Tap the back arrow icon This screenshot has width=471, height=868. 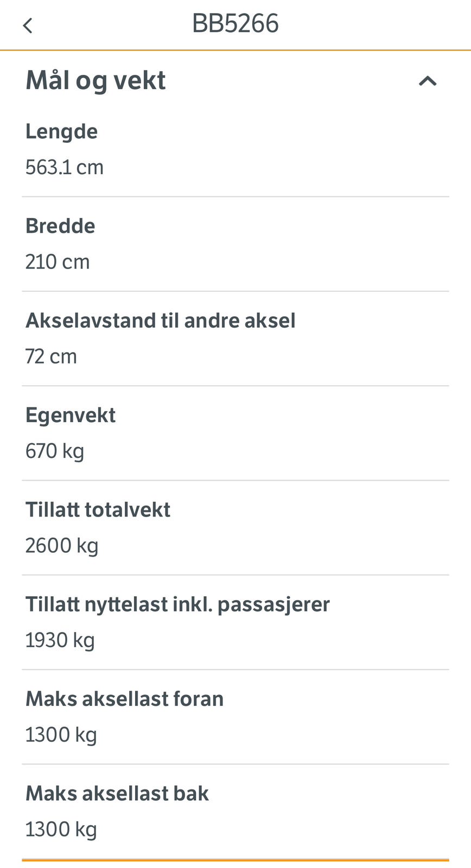[x=28, y=25]
